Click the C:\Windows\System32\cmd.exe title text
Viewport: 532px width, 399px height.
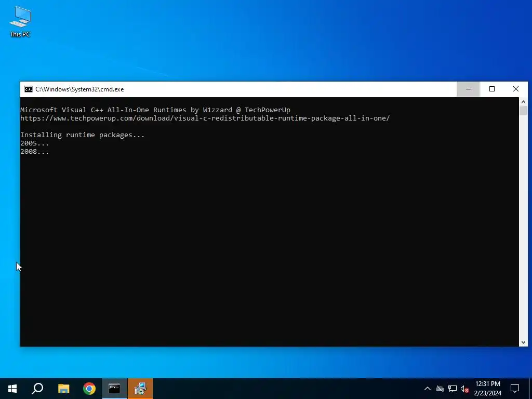coord(79,89)
